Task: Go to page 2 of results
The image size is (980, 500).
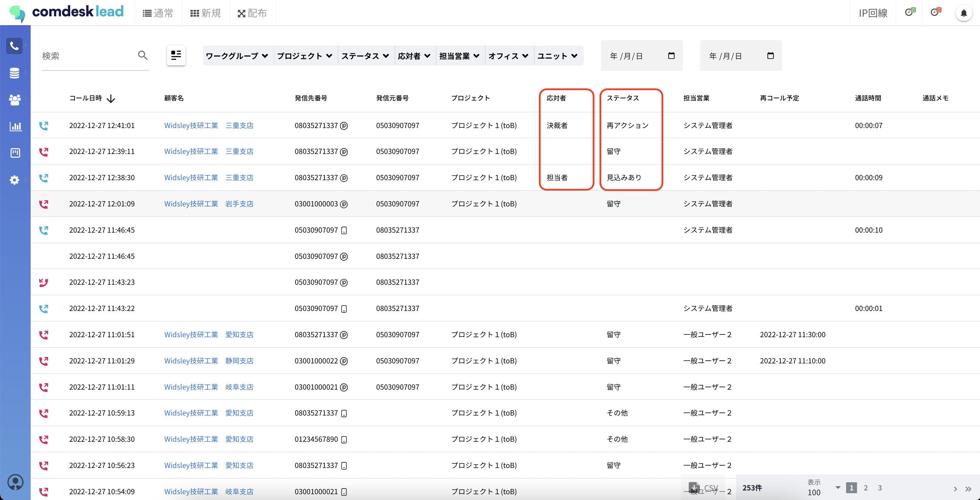Action: [x=866, y=487]
